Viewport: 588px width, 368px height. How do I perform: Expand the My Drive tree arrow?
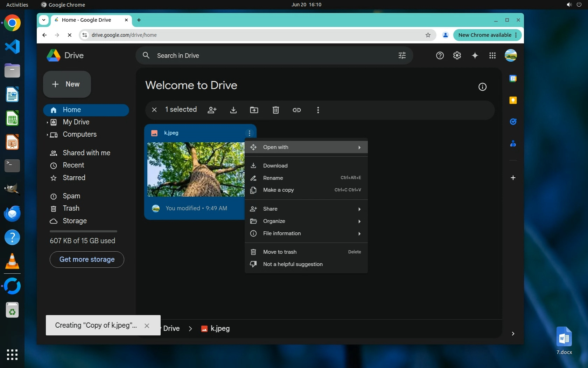[47, 122]
